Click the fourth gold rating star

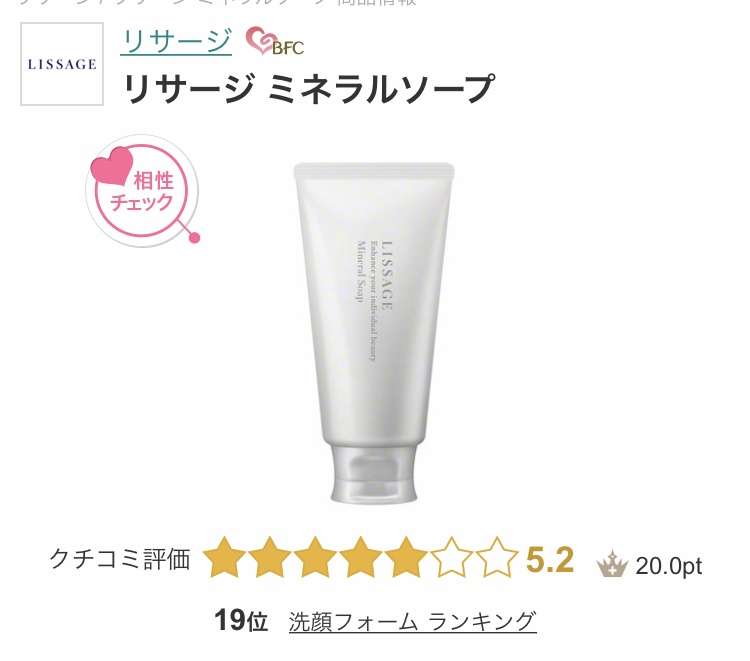361,558
